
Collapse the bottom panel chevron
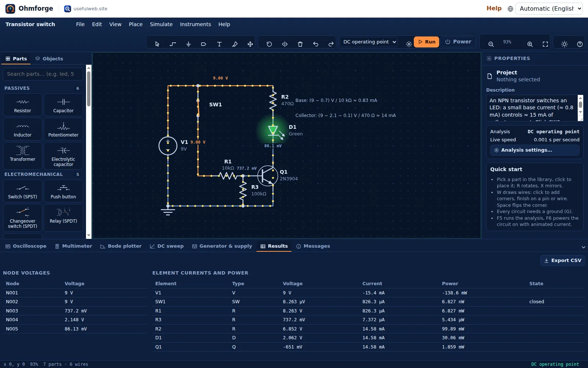(x=583, y=247)
